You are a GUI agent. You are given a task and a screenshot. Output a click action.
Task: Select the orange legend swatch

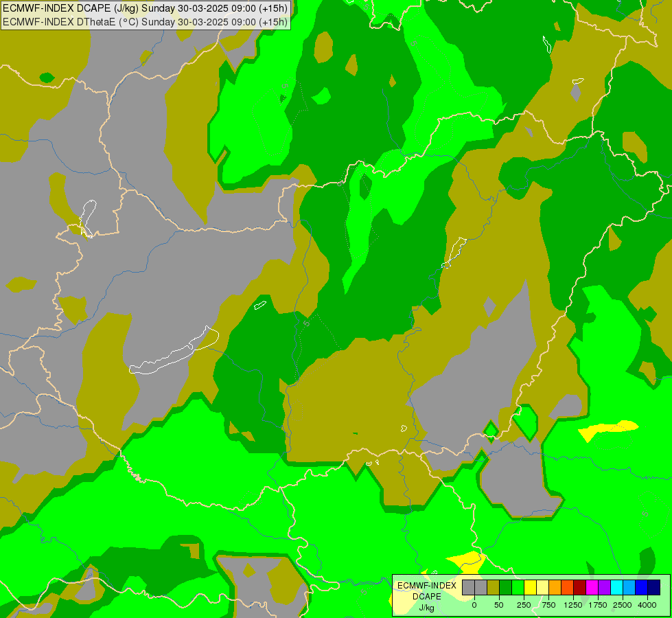click(x=555, y=587)
